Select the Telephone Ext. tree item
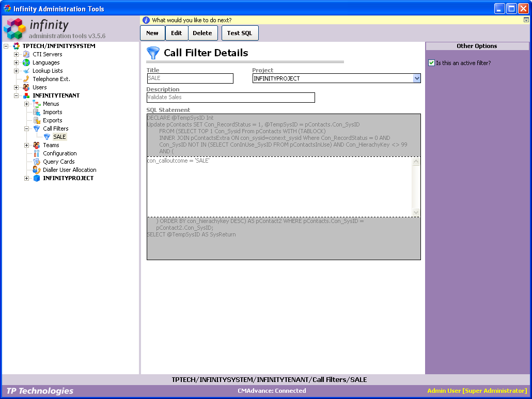Viewport: 532px width, 399px height. (x=51, y=79)
